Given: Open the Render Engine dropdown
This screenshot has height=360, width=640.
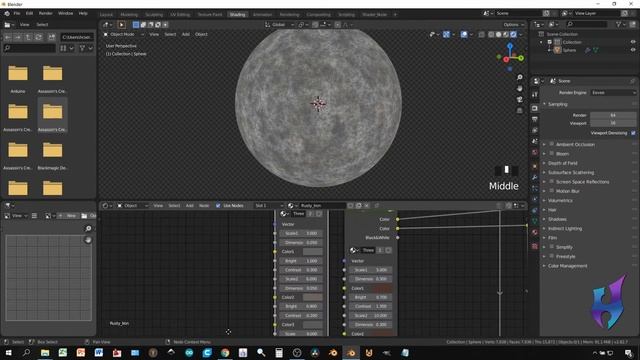Looking at the screenshot, I should click(x=613, y=93).
